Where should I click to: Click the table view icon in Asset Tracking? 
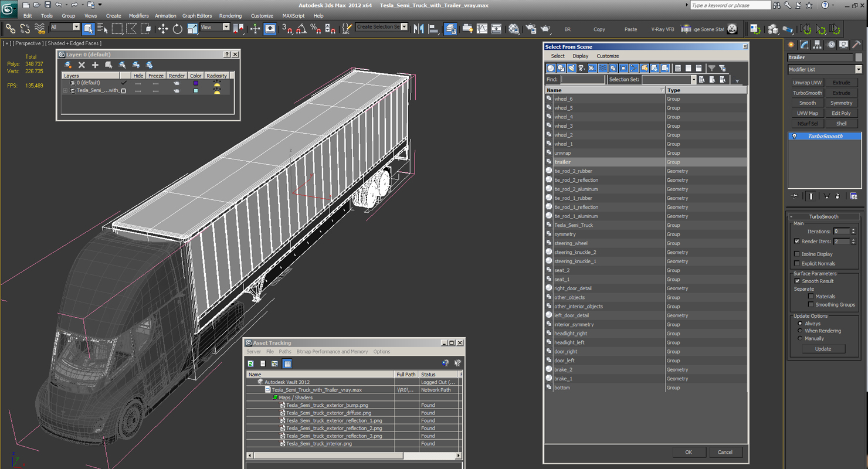click(x=287, y=363)
